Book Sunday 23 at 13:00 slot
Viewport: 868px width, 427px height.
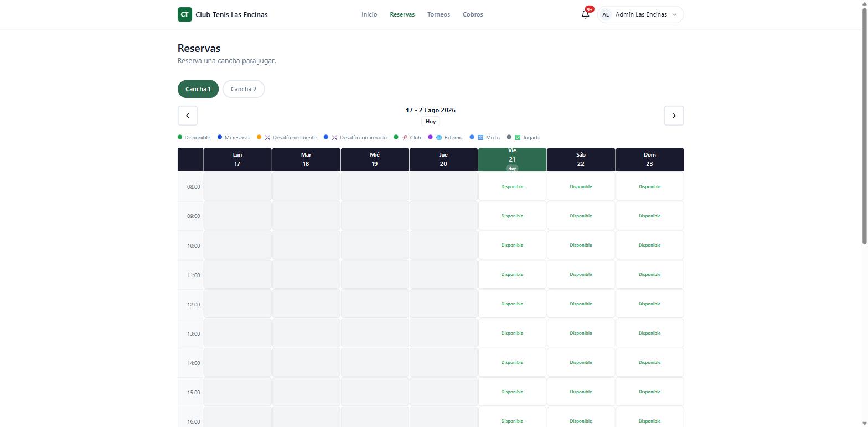click(x=649, y=333)
